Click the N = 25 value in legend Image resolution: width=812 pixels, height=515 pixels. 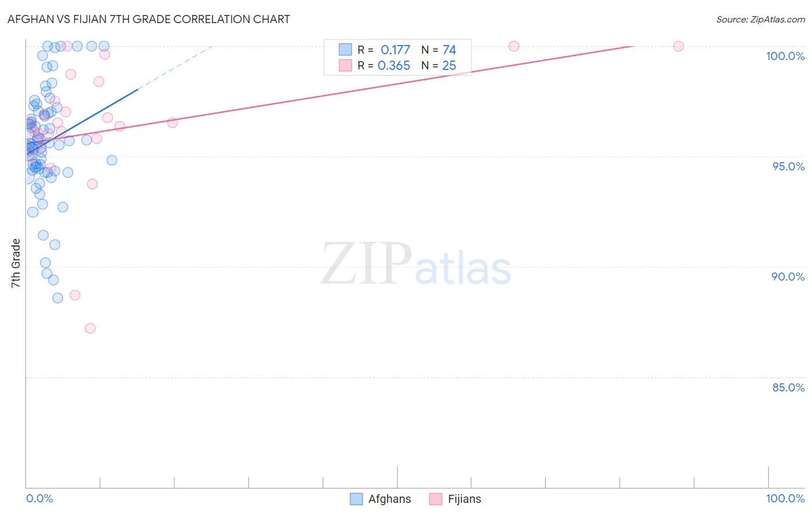click(x=439, y=65)
